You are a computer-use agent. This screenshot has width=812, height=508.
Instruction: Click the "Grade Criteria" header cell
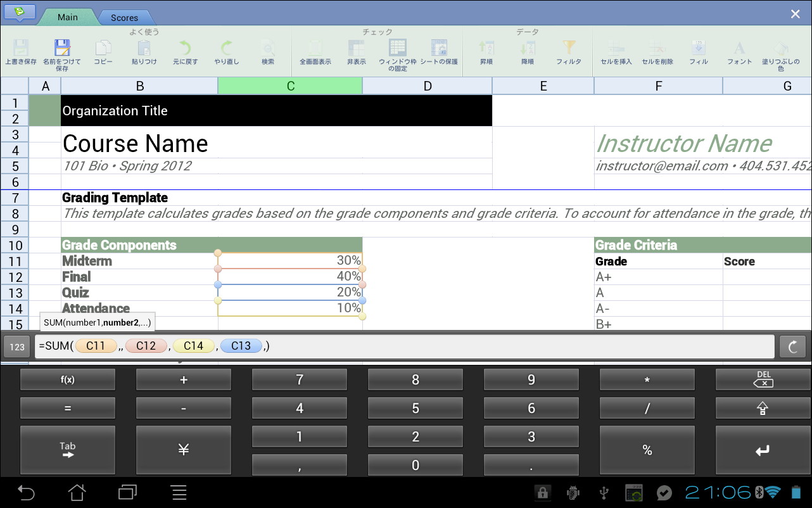click(703, 245)
